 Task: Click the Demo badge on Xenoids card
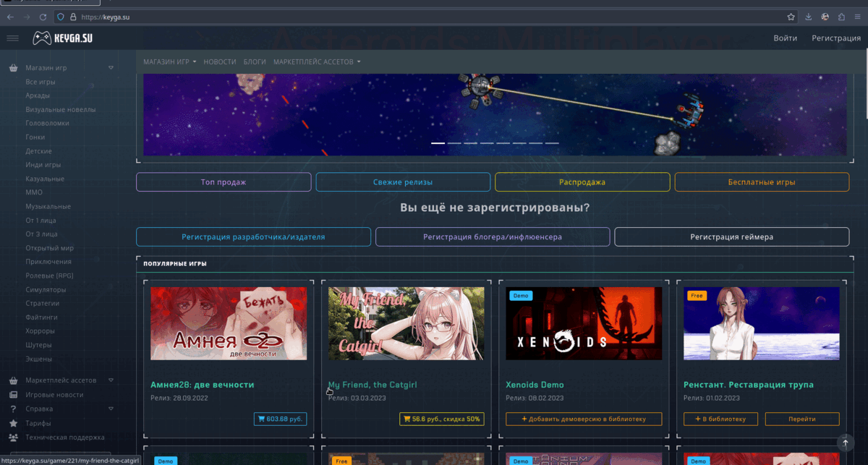(x=521, y=295)
